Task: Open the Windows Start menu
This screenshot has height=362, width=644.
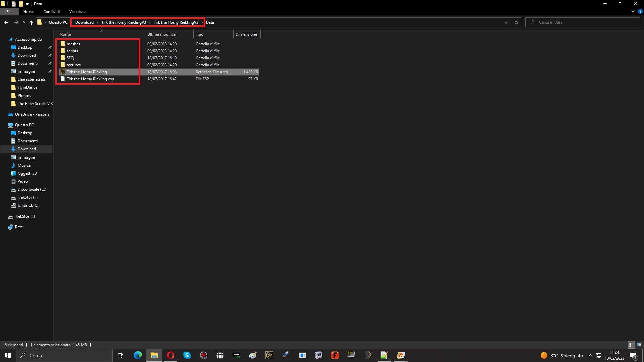Action: coord(8,355)
